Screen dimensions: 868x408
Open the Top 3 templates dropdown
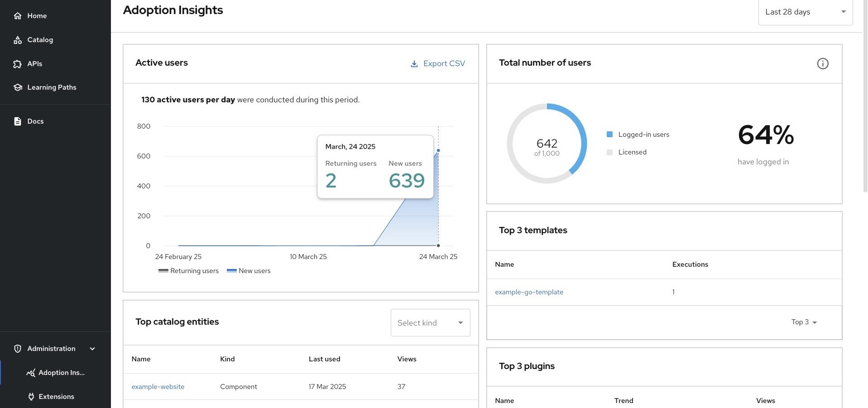tap(803, 322)
